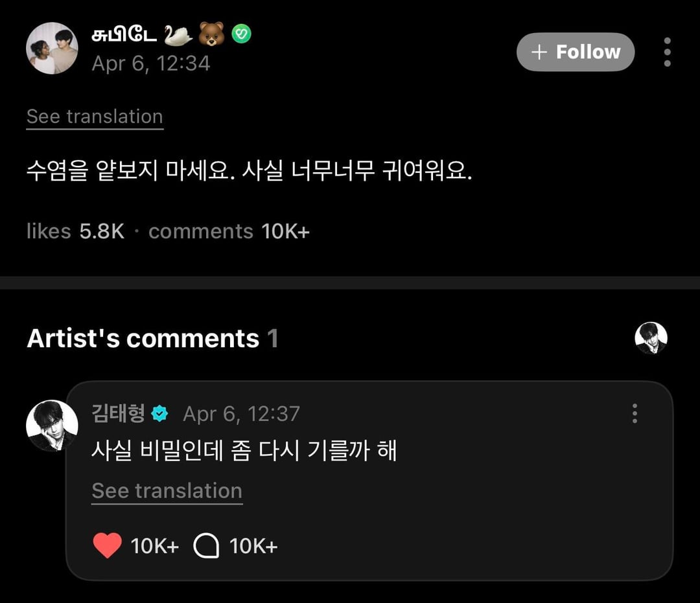Viewport: 700px width, 603px height.
Task: Tap the bear emoji in the poster name
Action: pyautogui.click(x=211, y=35)
